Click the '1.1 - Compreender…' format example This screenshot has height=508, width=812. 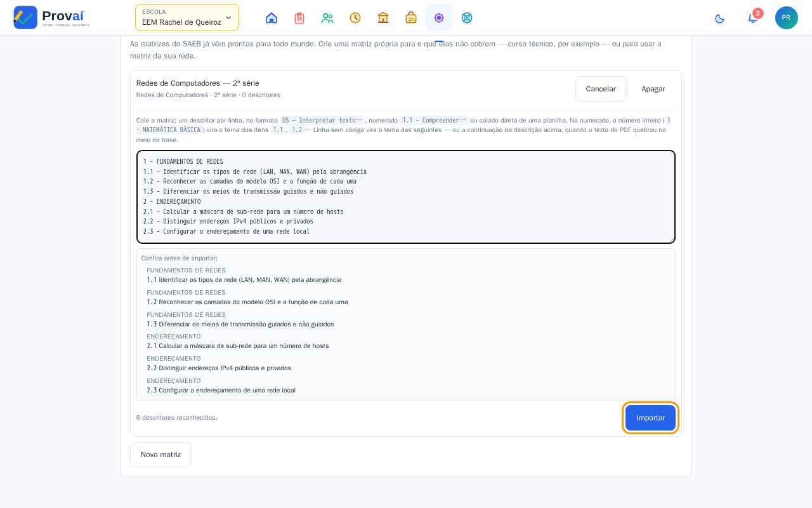coord(435,121)
